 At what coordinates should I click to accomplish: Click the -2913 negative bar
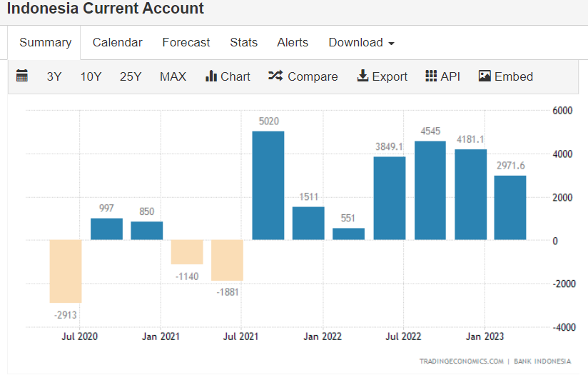[x=66, y=271]
